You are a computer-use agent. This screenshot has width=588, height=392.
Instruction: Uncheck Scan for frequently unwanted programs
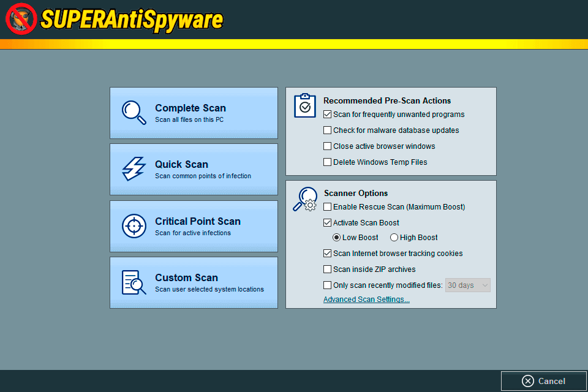click(327, 115)
